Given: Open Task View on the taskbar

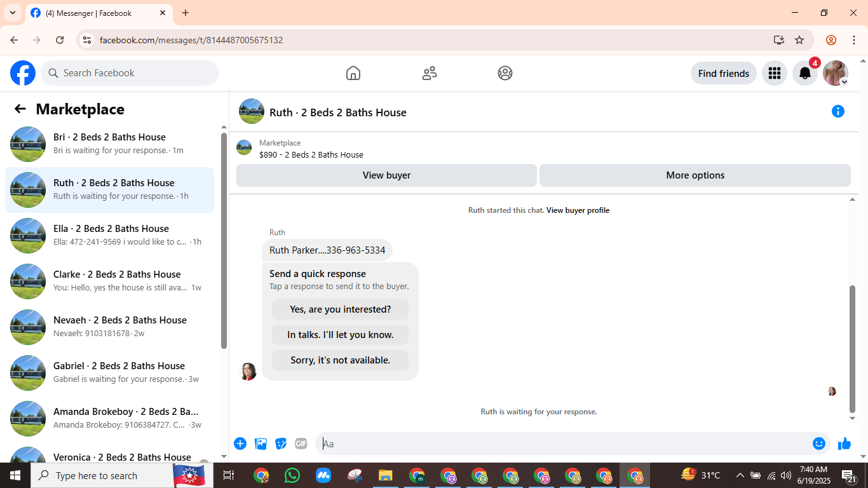Looking at the screenshot, I should point(229,475).
